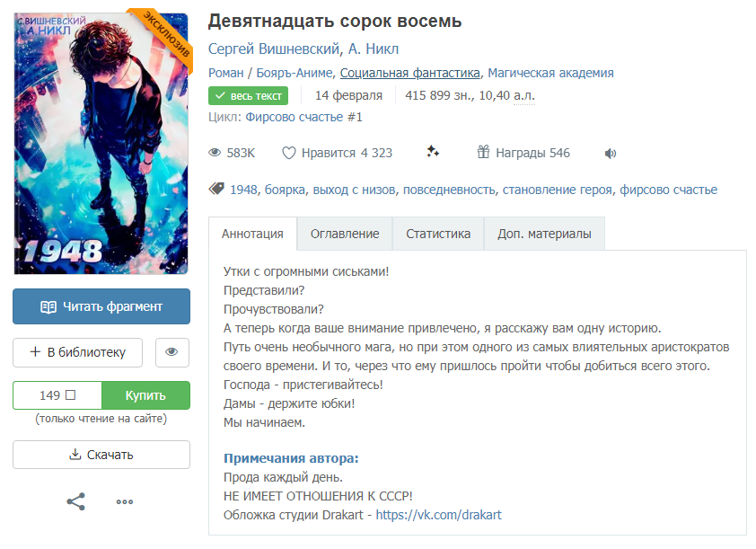Open the Доп. материалы tab
756x549 pixels.
[x=544, y=234]
